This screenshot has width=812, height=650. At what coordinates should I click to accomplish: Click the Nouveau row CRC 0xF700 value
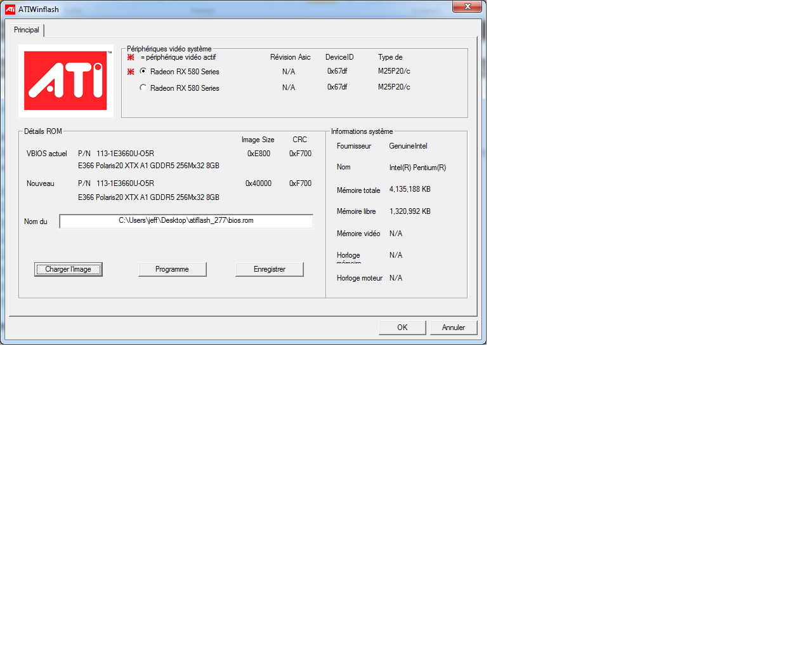pyautogui.click(x=301, y=183)
